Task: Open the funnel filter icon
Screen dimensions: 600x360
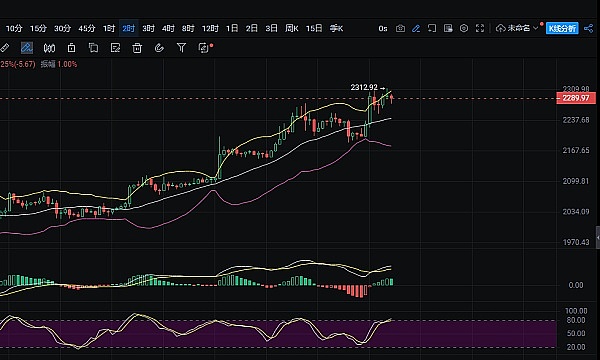Action: coord(181,48)
